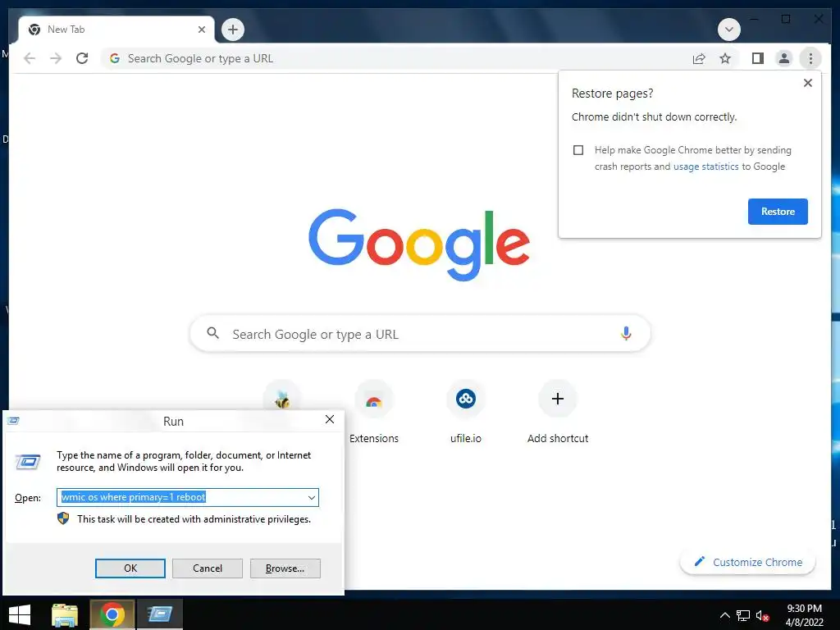
Task: Click OK in the Run dialog
Action: pyautogui.click(x=130, y=568)
